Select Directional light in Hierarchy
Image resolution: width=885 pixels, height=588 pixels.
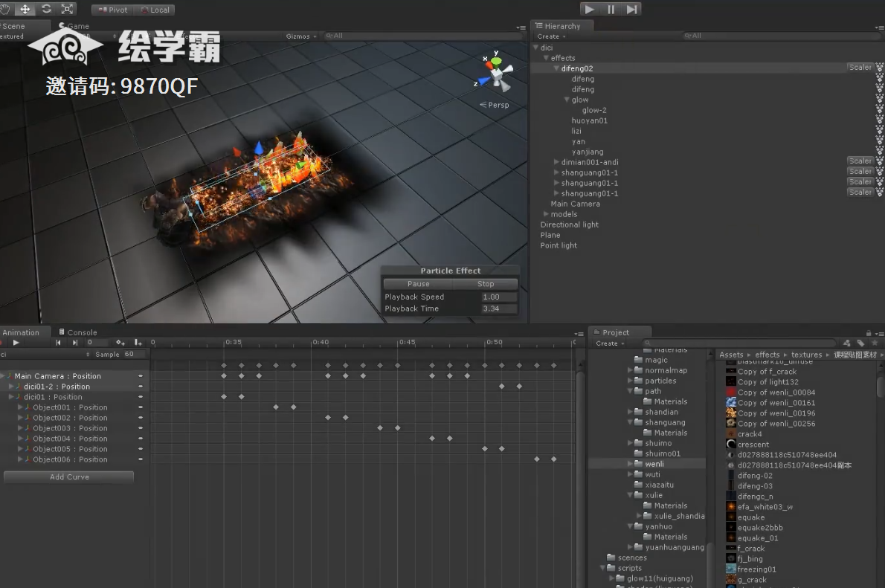tap(569, 224)
